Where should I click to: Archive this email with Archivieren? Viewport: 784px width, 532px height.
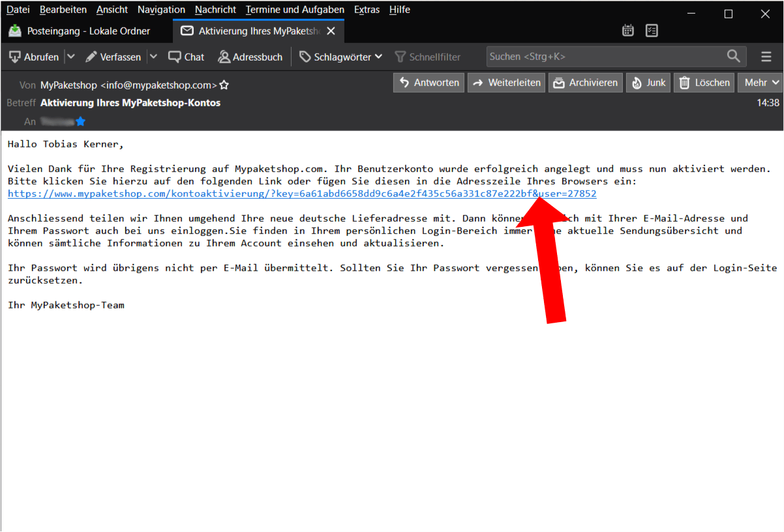585,82
